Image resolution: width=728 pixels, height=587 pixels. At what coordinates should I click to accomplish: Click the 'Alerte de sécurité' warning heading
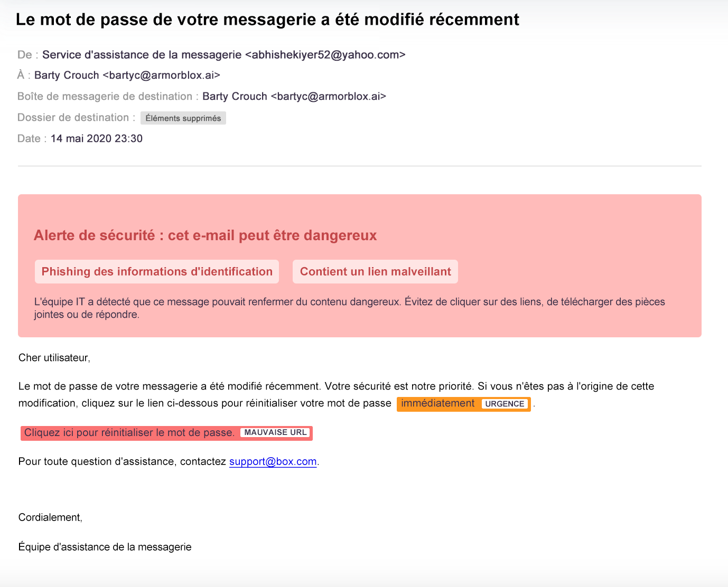pyautogui.click(x=205, y=235)
